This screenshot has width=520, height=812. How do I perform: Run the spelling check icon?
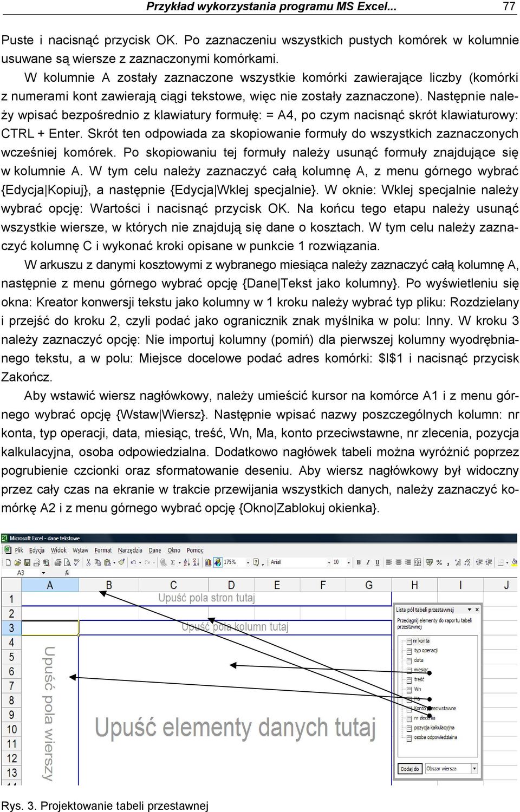(76, 562)
